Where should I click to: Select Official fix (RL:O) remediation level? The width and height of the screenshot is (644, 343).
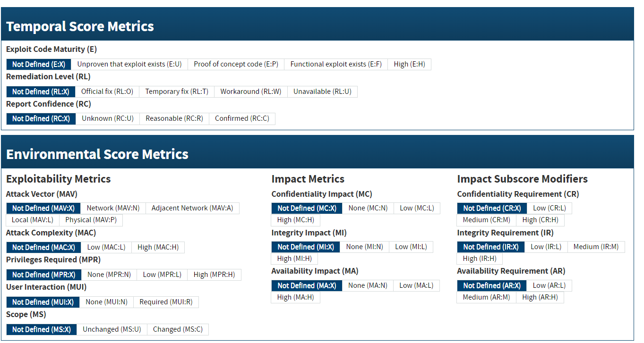[107, 92]
